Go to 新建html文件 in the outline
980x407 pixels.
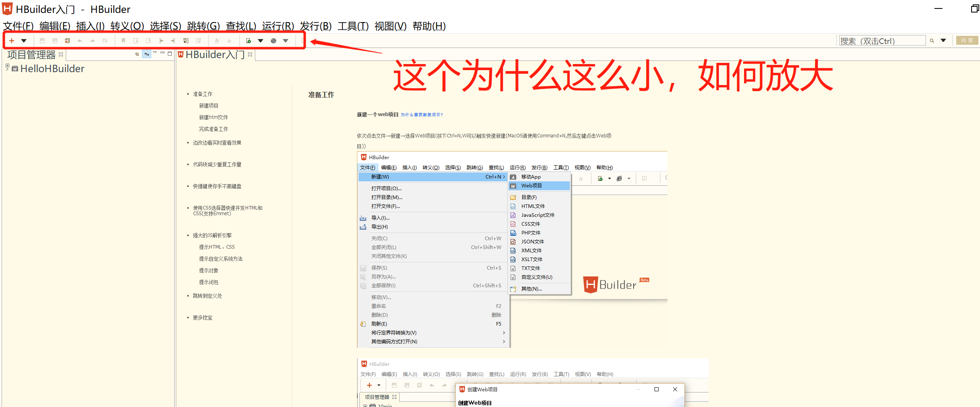(x=213, y=117)
